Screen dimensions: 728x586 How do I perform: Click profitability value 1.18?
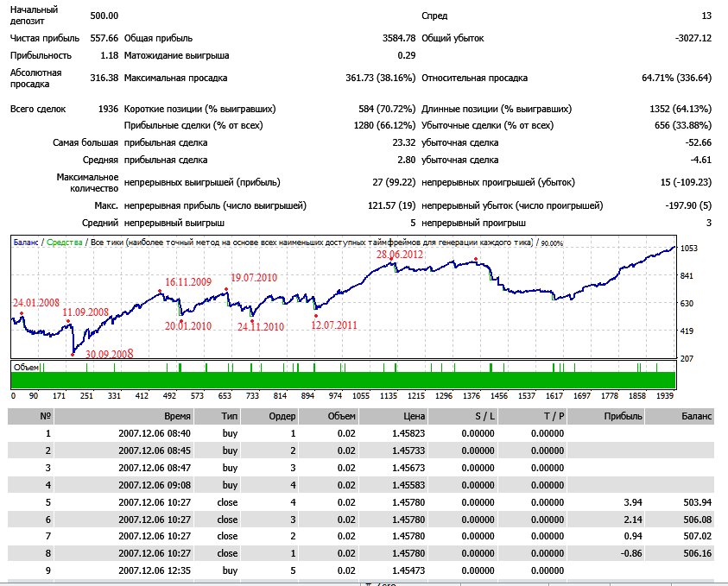[x=109, y=56]
